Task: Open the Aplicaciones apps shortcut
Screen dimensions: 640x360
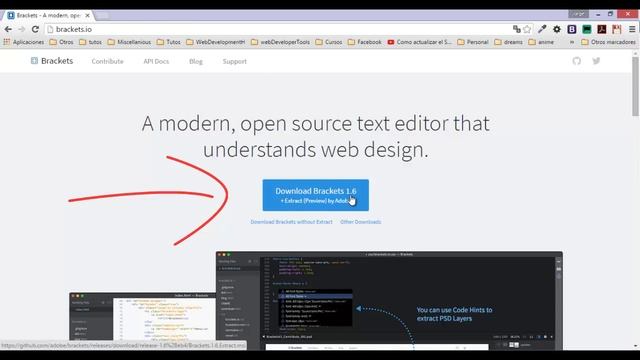Action: (23, 42)
